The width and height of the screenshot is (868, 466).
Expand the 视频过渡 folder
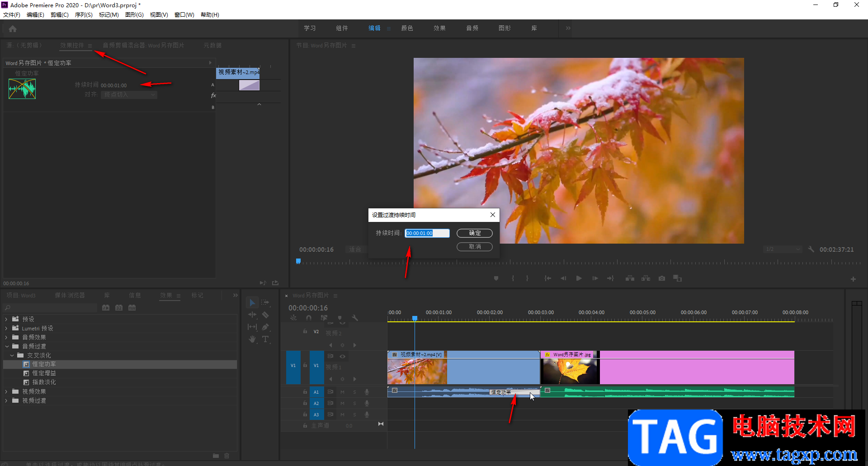pyautogui.click(x=6, y=400)
